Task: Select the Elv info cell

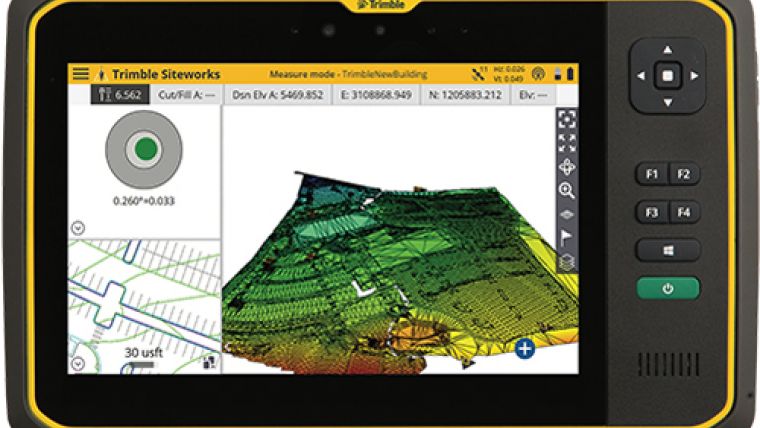Action: point(533,95)
